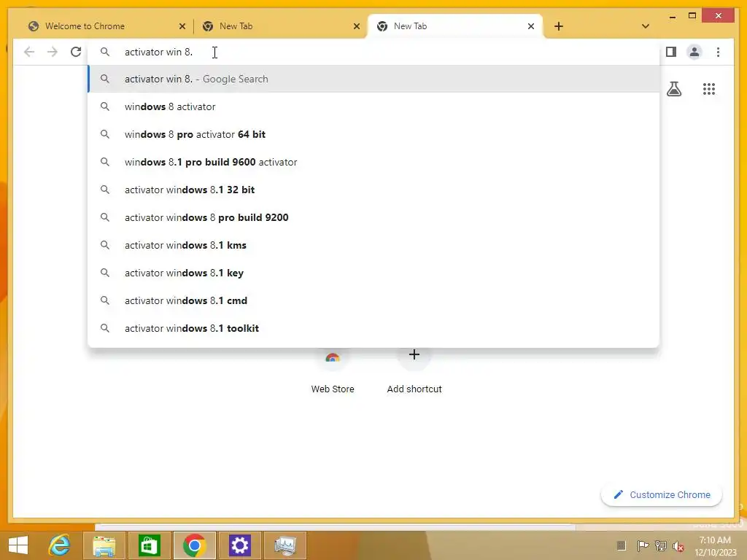Choose 'windows 8 pro activator 64 bit'
Viewport: 747px width, 560px height.
[x=373, y=134]
